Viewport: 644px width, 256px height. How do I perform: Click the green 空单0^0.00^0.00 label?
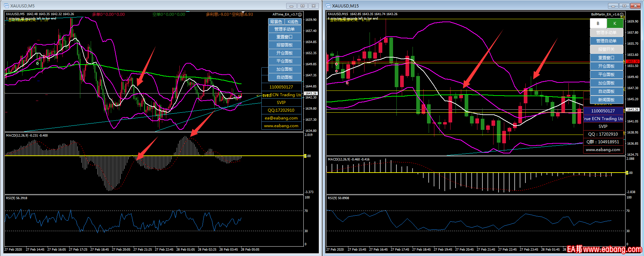169,14
